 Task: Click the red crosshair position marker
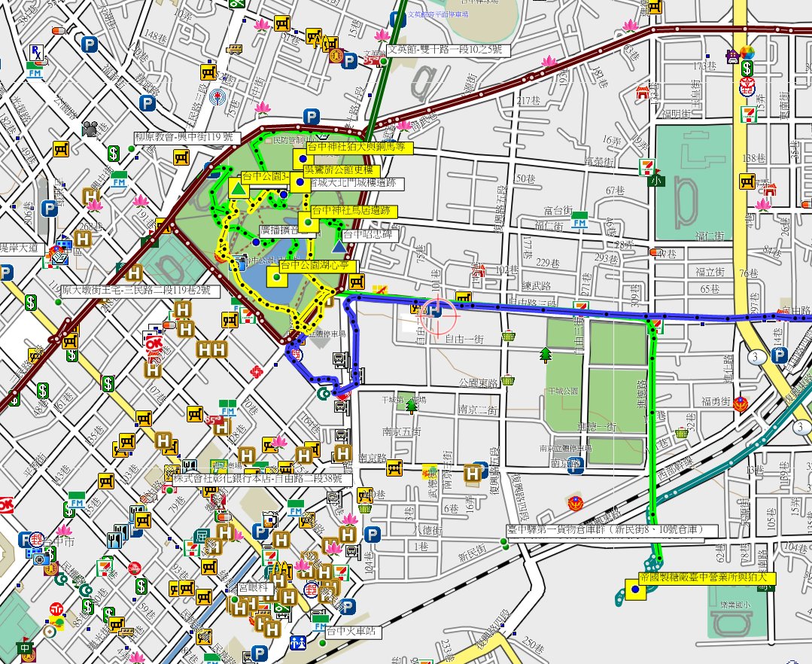(438, 315)
